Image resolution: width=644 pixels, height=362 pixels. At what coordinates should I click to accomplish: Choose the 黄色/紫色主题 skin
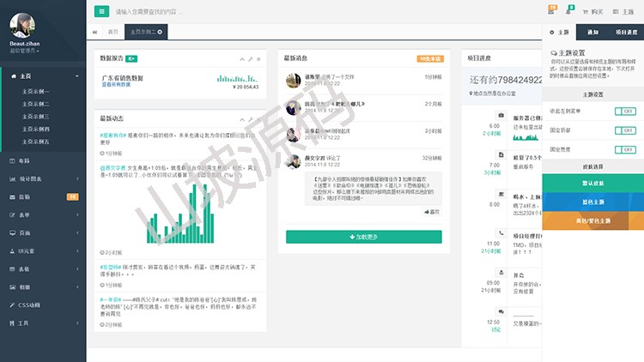point(593,220)
